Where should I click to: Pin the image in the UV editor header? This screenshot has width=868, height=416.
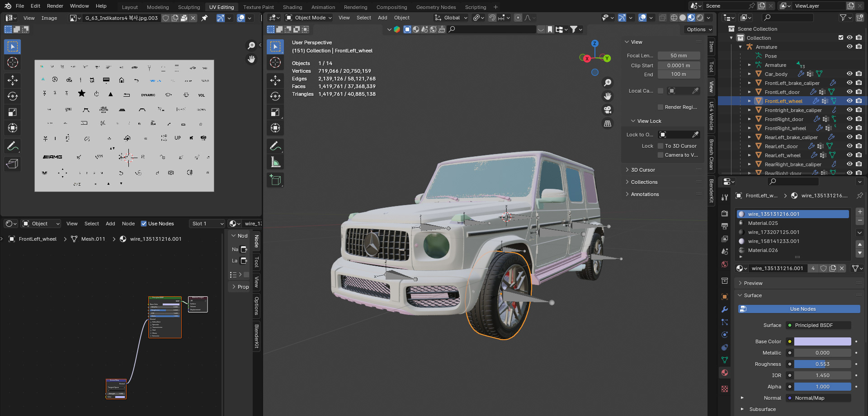coord(204,18)
